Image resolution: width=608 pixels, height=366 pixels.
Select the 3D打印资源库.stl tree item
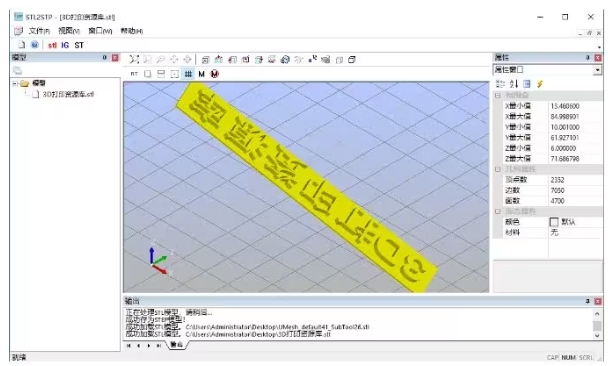tap(68, 94)
